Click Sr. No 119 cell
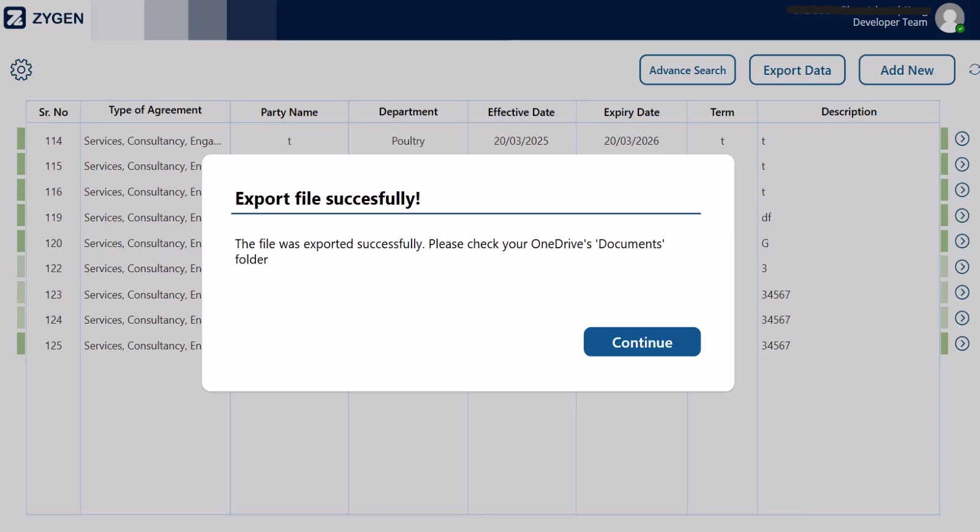The width and height of the screenshot is (980, 532). point(53,218)
